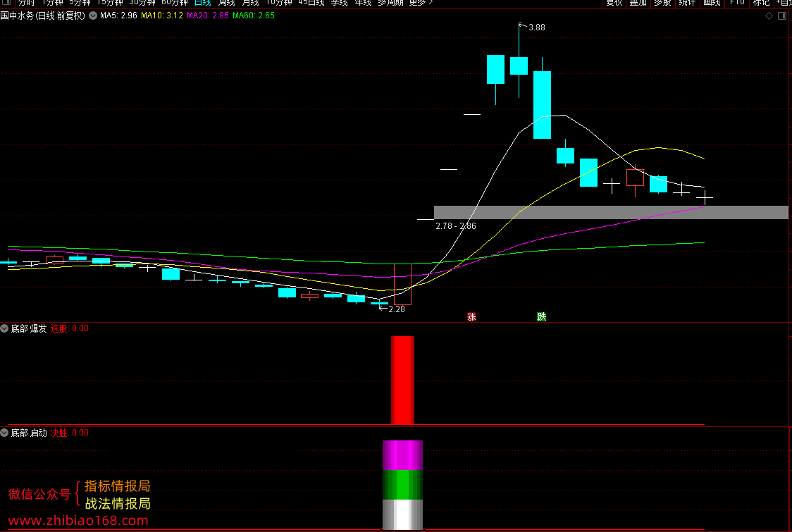Switch to the 45日线 period tab
The image size is (792, 532).
point(311,3)
